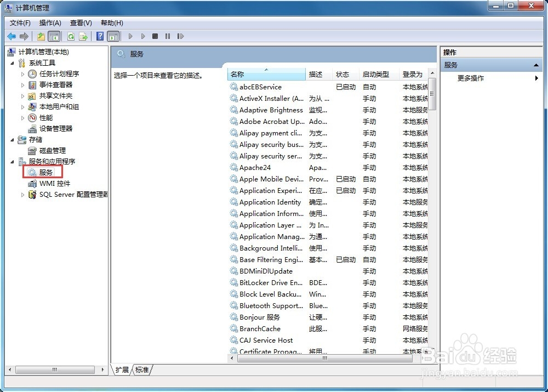Screen dimensions: 548x392
Task: Open Help via the question mark icon
Action: (x=100, y=36)
